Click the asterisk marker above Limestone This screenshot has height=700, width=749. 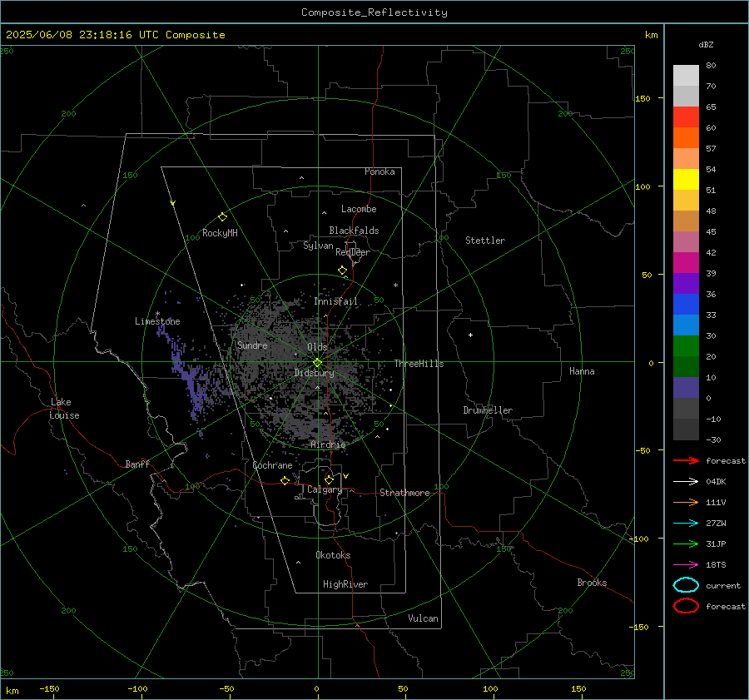[157, 314]
